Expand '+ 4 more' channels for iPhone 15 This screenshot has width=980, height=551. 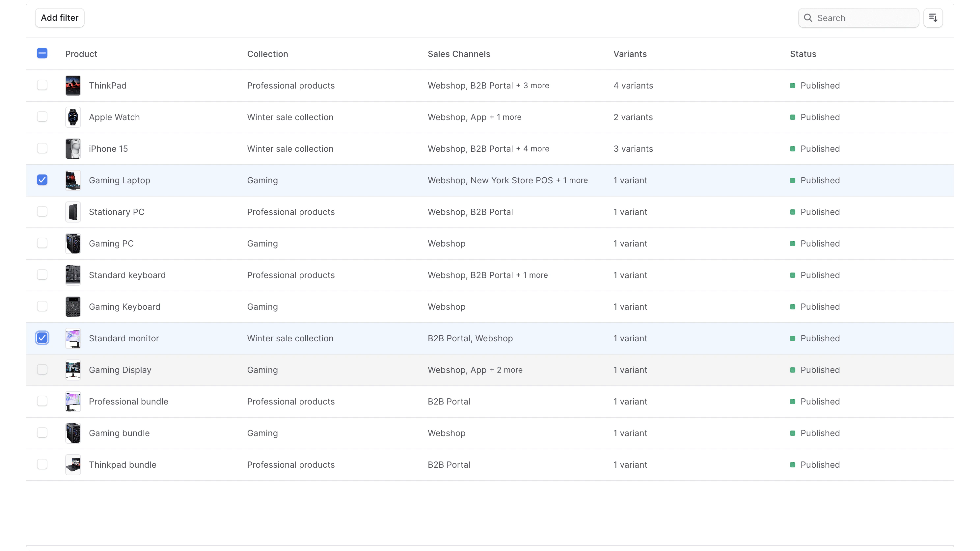click(x=532, y=149)
